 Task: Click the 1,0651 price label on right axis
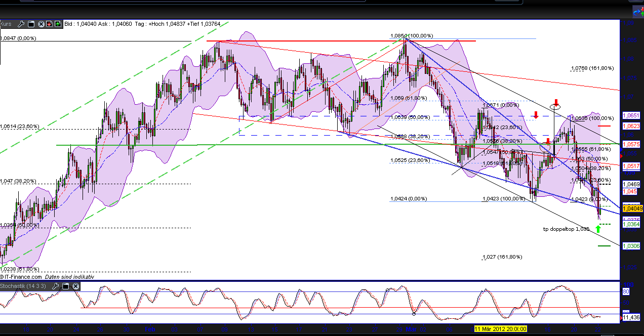(x=630, y=116)
